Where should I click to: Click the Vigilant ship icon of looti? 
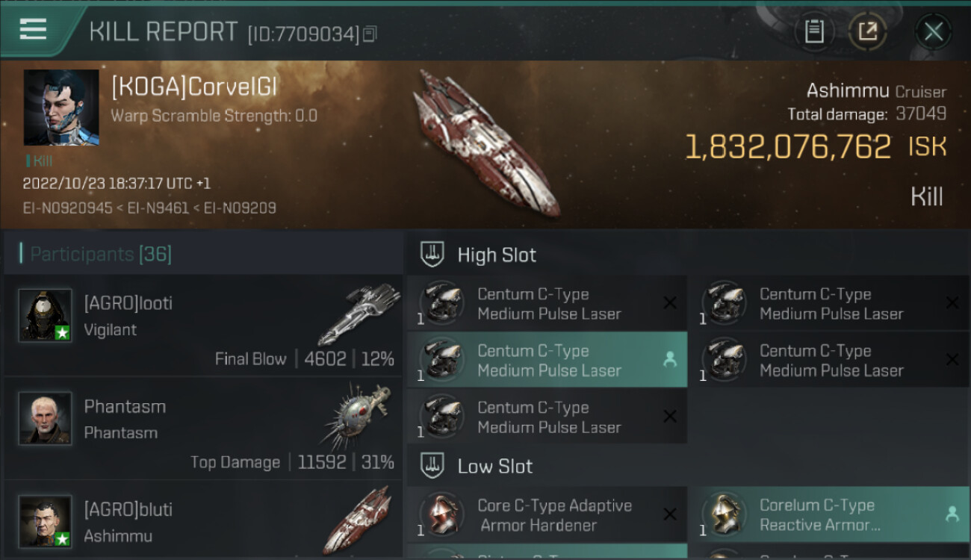(359, 313)
